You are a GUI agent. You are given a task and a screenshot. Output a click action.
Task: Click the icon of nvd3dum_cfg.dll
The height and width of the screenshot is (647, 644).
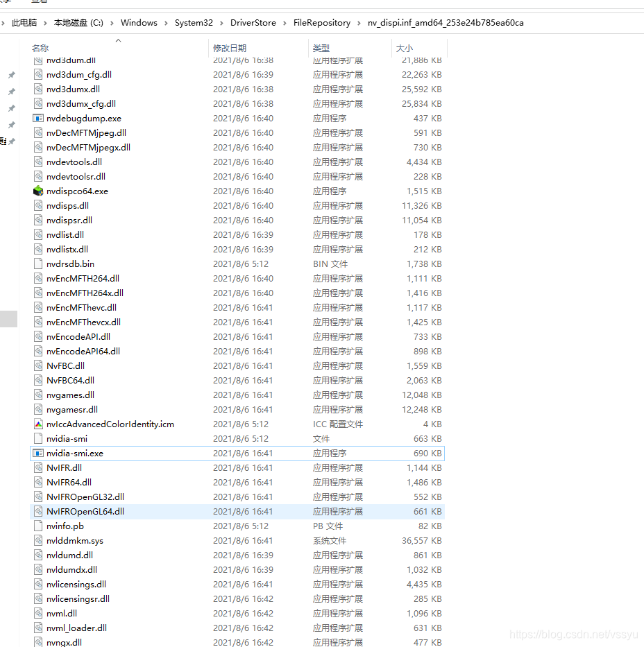(38, 75)
